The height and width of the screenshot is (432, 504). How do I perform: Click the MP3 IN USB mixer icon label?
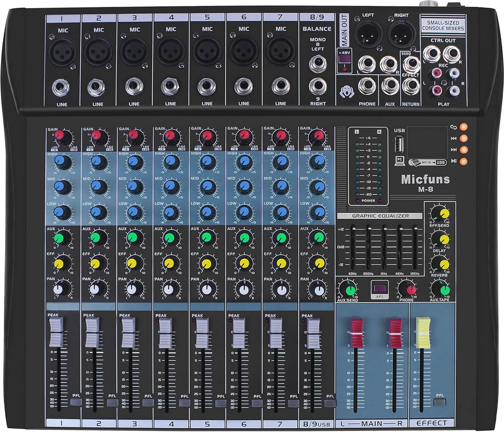pos(427,162)
